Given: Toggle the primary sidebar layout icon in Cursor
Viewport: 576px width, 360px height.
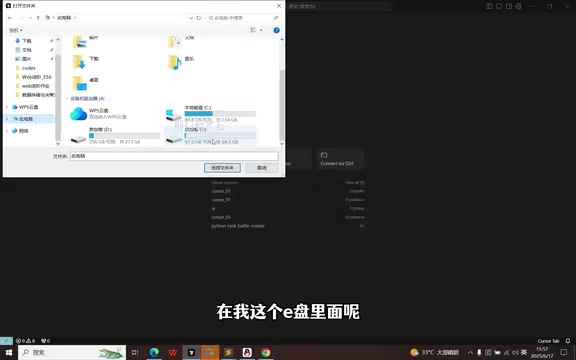Looking at the screenshot, I should coord(489,6).
